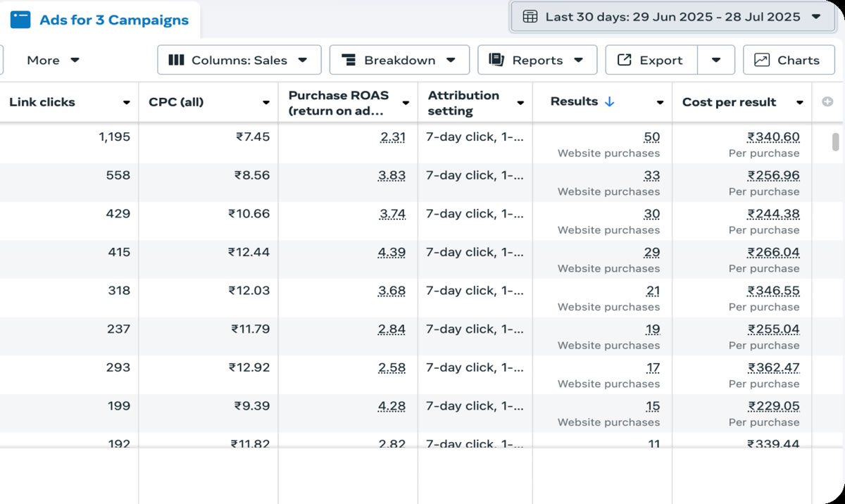Click the results value 50

click(652, 137)
